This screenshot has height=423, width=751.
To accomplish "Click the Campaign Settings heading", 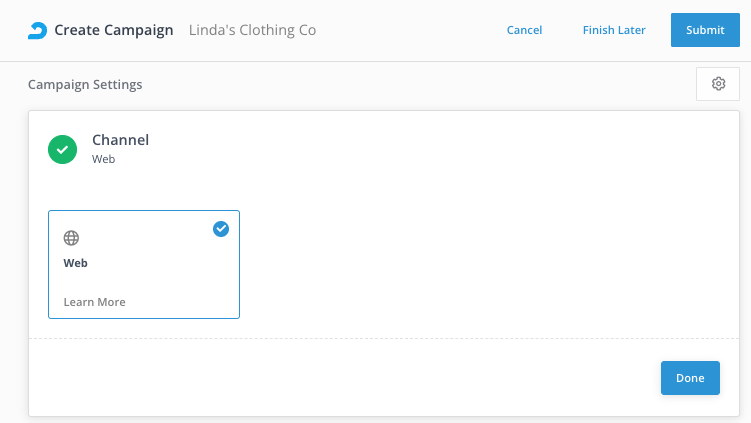I will point(85,85).
